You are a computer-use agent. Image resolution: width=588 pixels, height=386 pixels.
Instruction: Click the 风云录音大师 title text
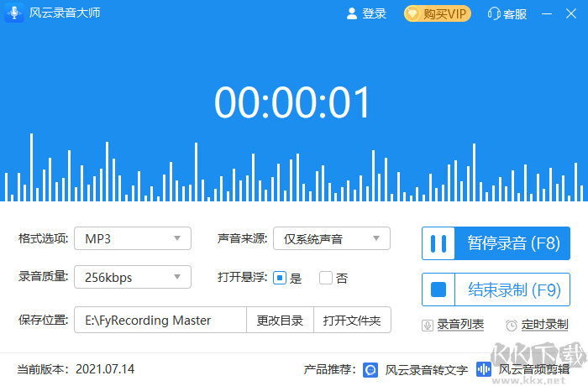pos(65,13)
